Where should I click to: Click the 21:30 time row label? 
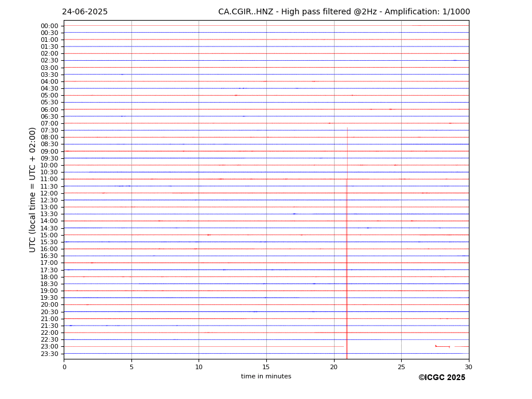[49, 326]
